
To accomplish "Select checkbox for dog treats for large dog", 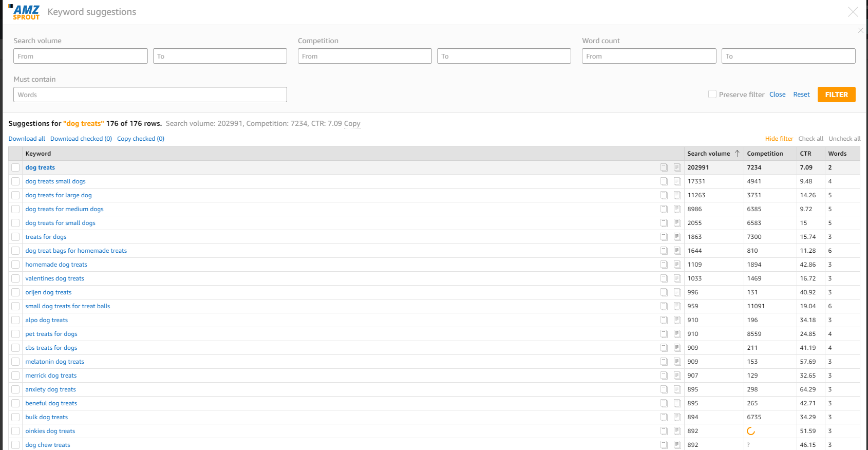I will pos(15,195).
